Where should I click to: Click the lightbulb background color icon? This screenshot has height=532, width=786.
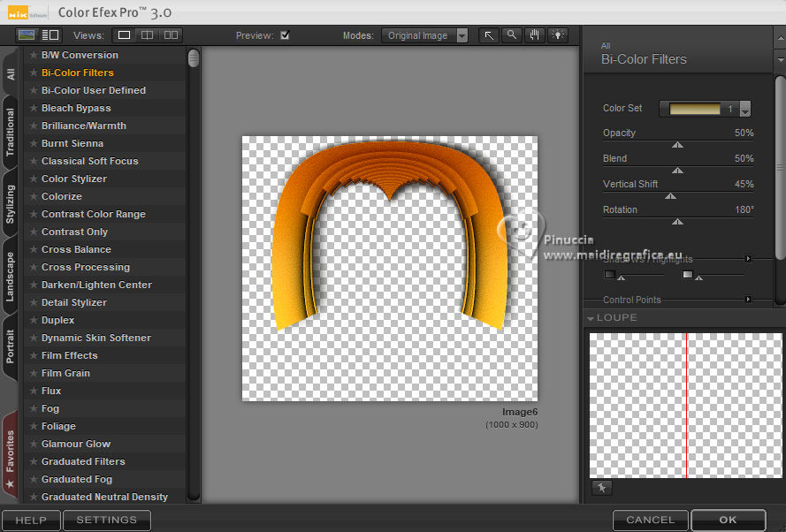[x=557, y=35]
